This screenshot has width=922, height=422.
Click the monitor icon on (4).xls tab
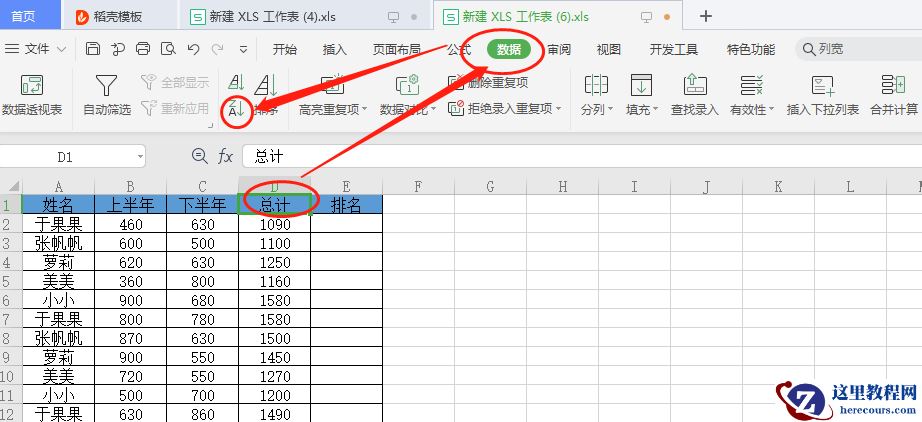(x=393, y=18)
